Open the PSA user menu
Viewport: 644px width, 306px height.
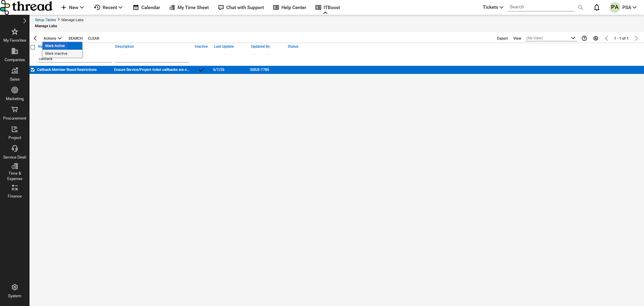630,7
